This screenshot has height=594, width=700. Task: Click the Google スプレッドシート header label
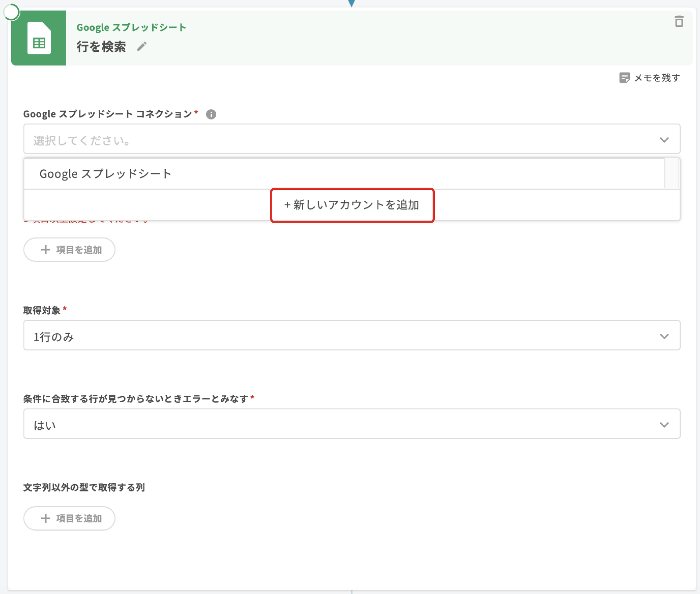tap(131, 27)
